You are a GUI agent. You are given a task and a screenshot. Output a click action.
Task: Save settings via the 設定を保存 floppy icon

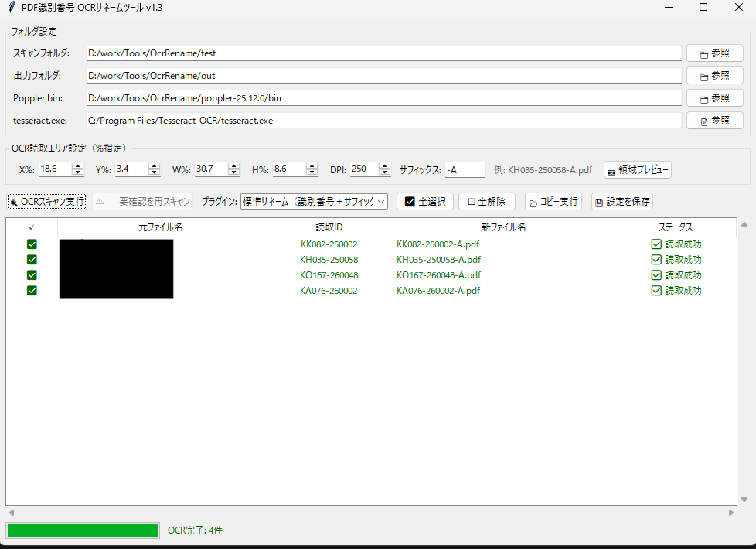[x=622, y=202]
